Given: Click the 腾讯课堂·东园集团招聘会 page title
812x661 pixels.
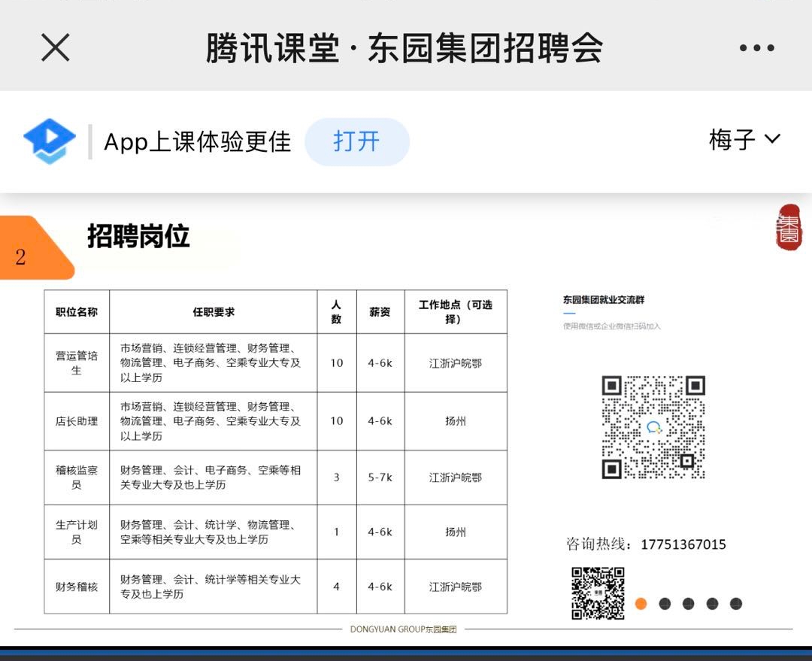Looking at the screenshot, I should point(404,48).
